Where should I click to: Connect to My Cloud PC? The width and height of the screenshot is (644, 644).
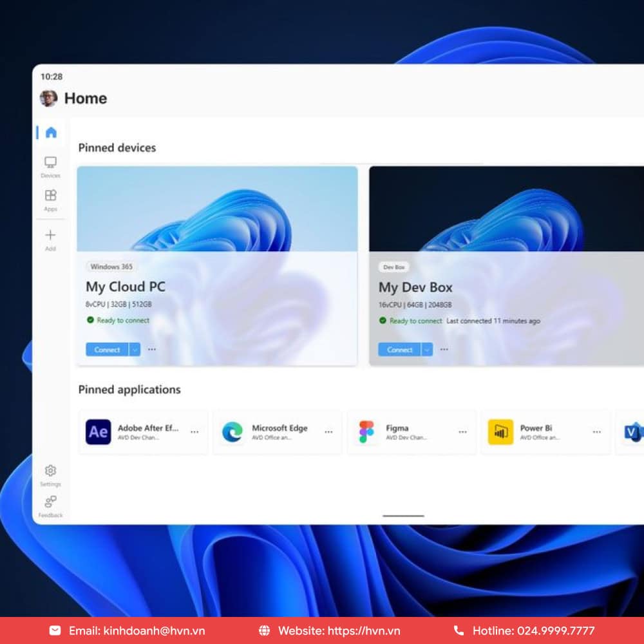click(x=107, y=350)
